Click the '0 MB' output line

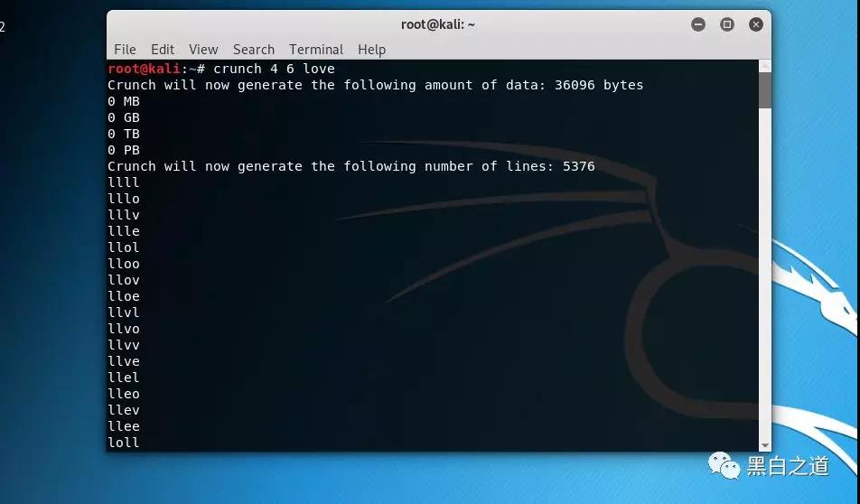click(x=124, y=101)
